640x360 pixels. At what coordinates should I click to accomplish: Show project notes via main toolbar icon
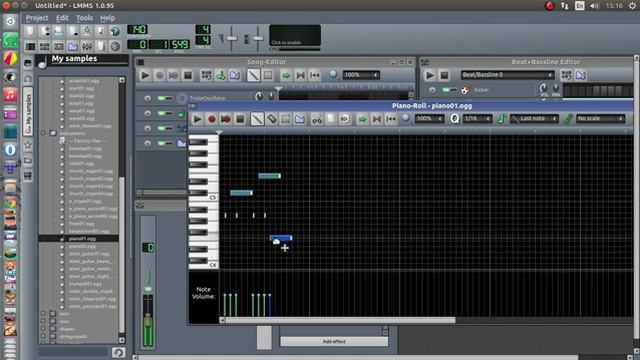(x=101, y=47)
